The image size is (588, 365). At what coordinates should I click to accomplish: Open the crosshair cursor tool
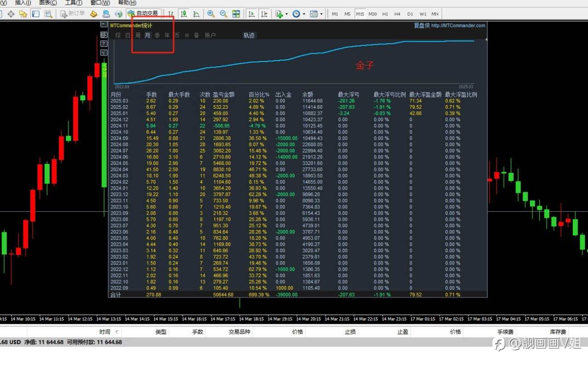point(11,14)
